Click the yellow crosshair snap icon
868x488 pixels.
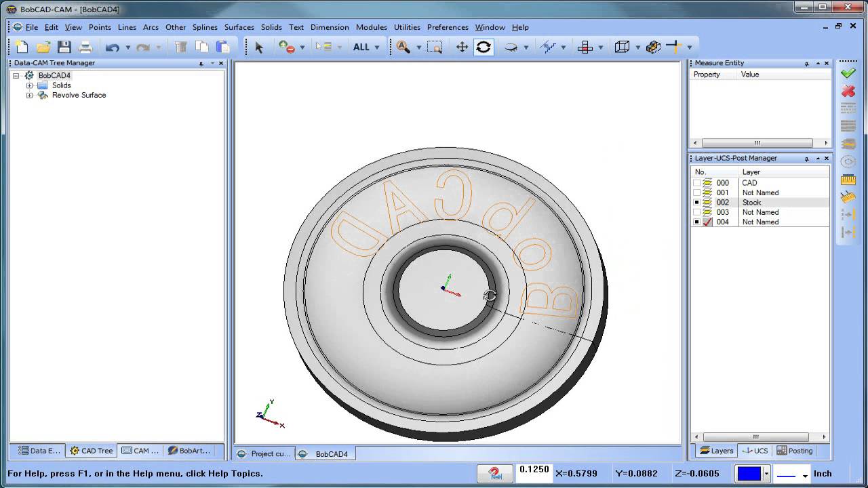[673, 46]
